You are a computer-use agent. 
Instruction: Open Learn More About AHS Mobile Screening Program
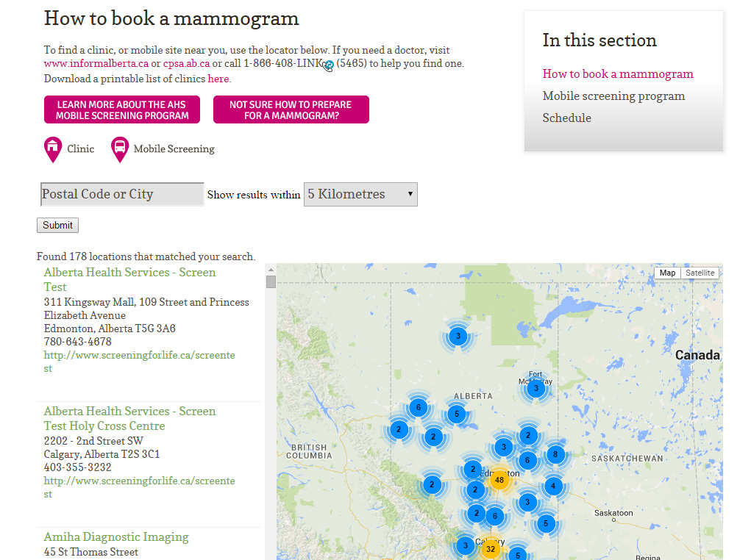[x=122, y=110]
